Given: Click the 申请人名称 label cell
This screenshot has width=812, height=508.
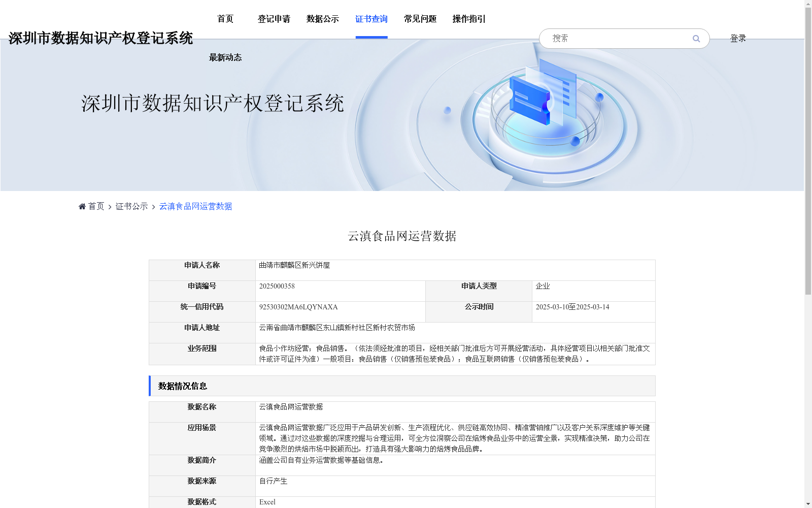Looking at the screenshot, I should pyautogui.click(x=202, y=270).
